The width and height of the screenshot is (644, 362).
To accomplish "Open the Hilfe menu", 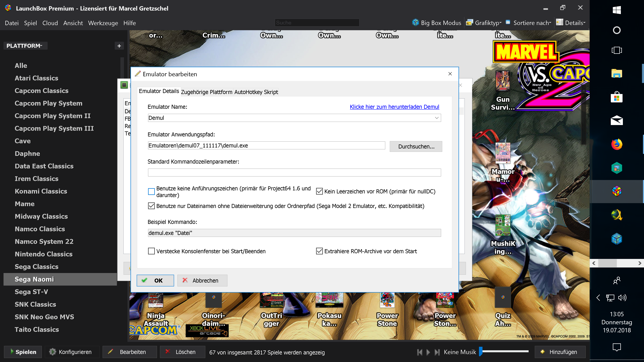I will click(x=129, y=23).
